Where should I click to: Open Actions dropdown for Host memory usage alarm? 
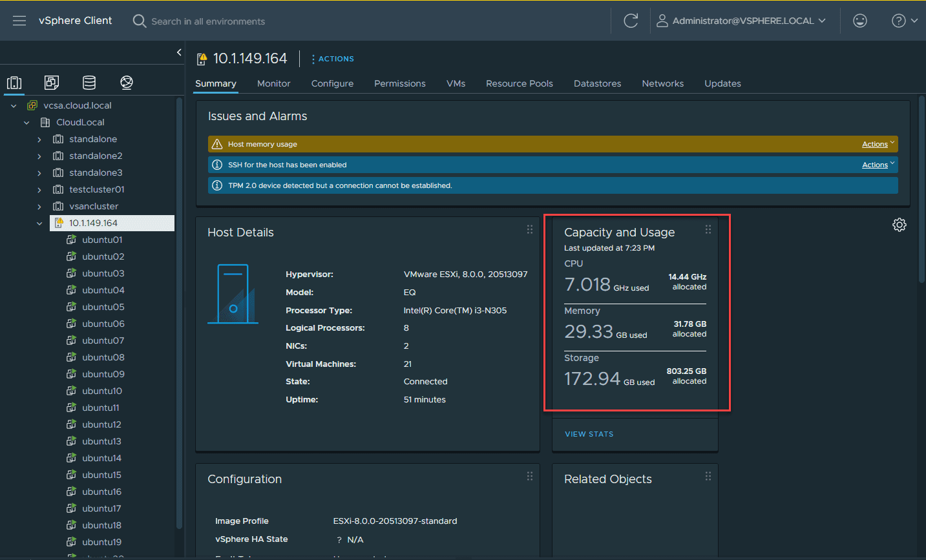(x=878, y=144)
